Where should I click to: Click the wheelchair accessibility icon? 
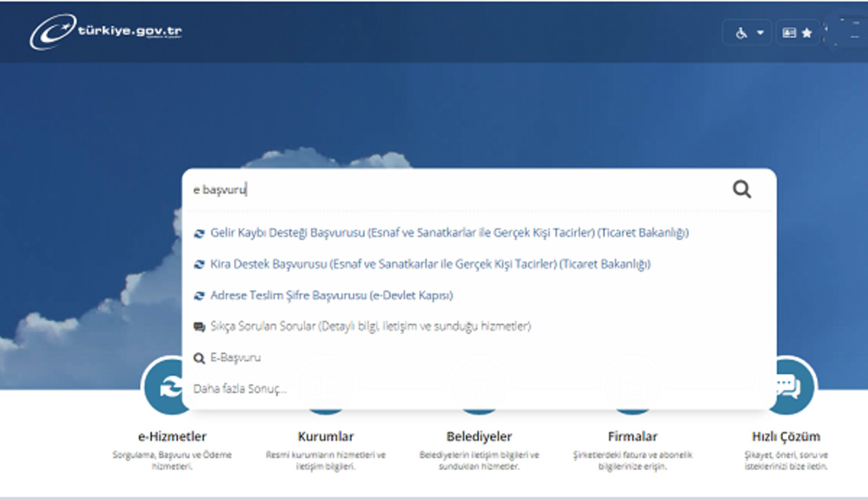tap(741, 33)
